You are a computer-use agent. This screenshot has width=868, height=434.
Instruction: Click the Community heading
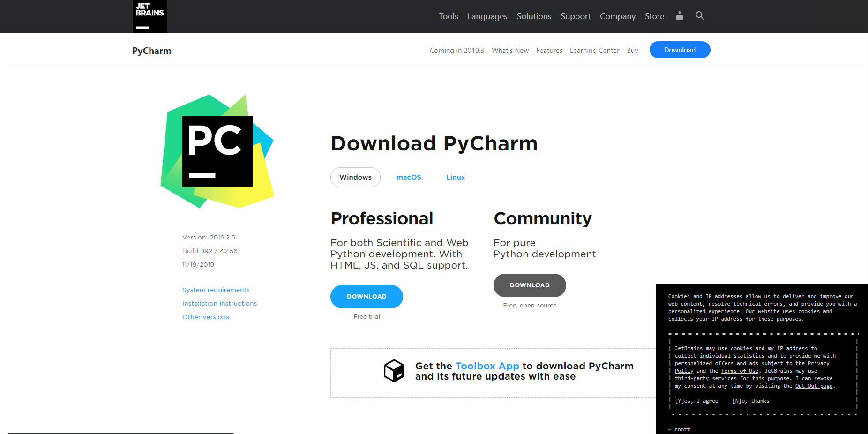543,219
